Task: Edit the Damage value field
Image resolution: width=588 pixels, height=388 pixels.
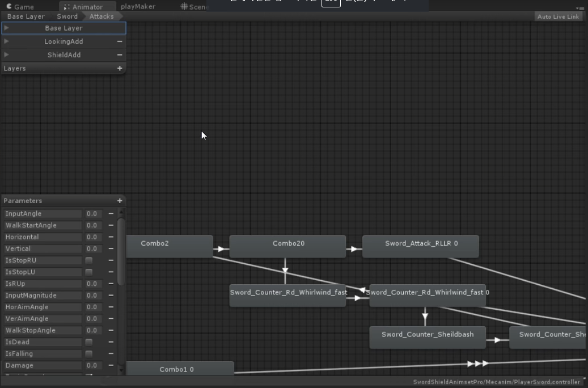Action: 93,365
